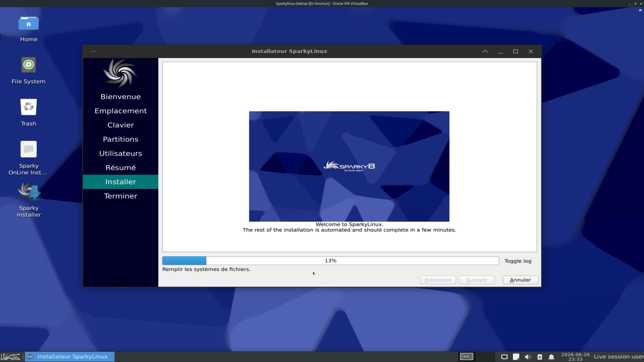Select the workspace switcher thumbnail in the panel
This screenshot has height=362, width=644.
point(467,356)
